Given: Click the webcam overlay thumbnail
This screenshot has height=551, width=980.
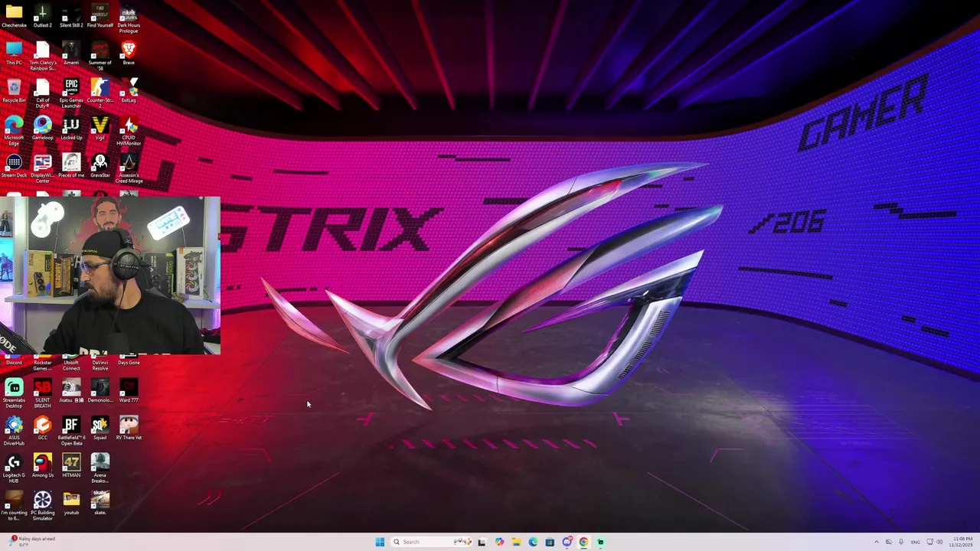Looking at the screenshot, I should tap(110, 275).
